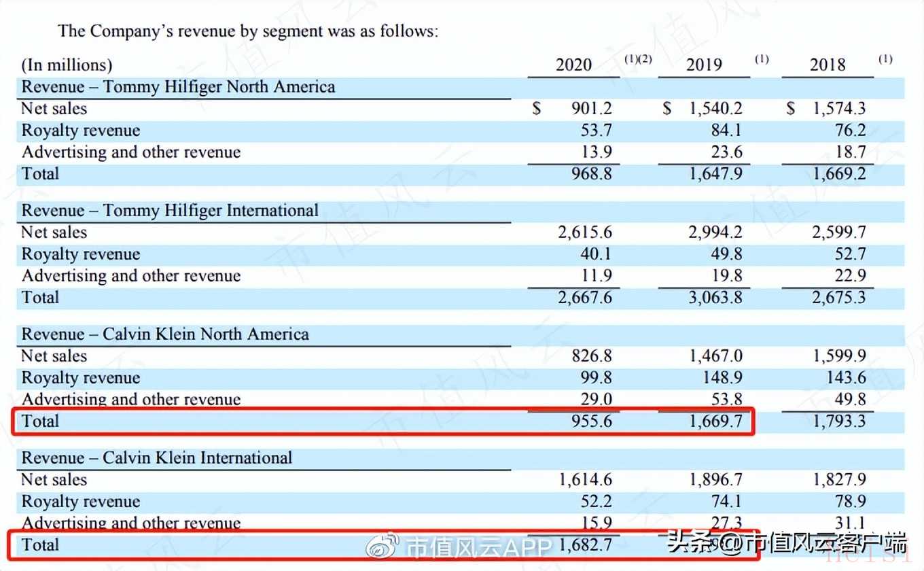Image resolution: width=924 pixels, height=571 pixels.
Task: Click the 901.2 net sales value
Action: [590, 109]
